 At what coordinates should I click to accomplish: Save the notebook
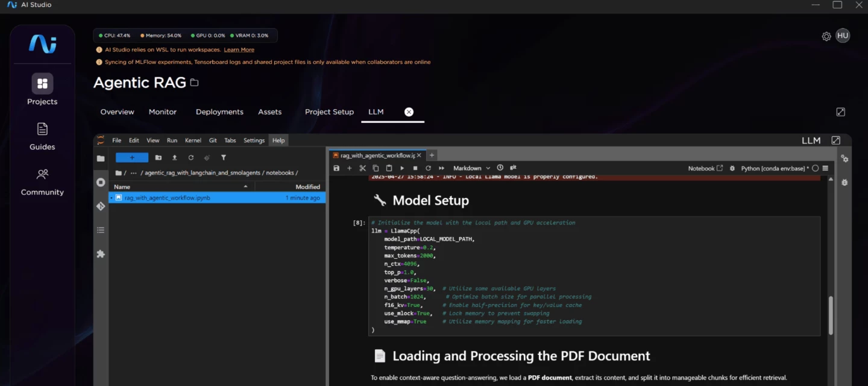[336, 168]
